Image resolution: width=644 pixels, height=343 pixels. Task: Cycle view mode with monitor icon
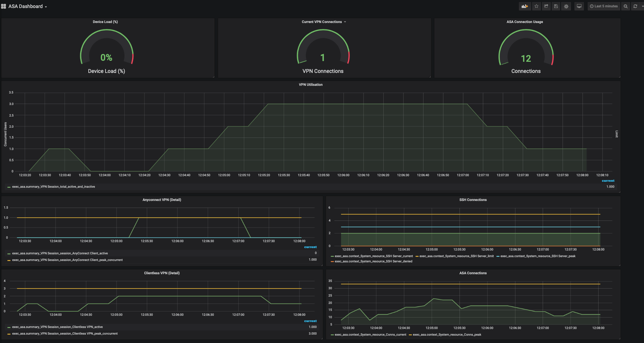(x=579, y=6)
